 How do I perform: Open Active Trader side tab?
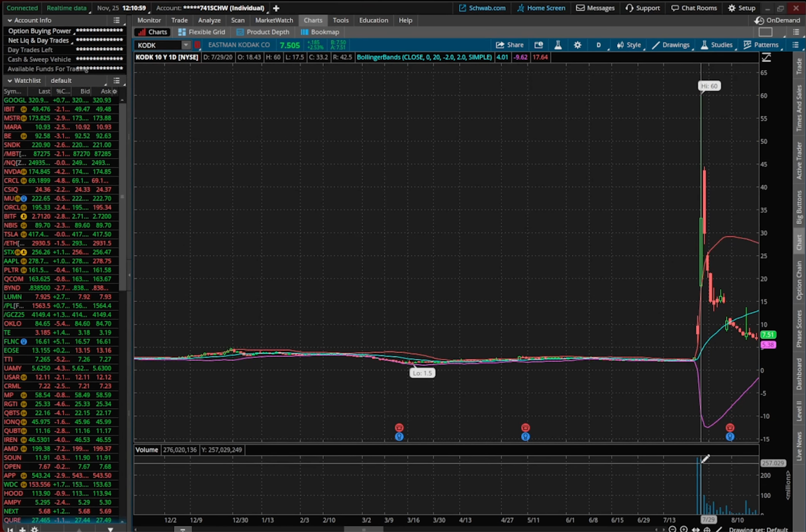pos(799,160)
